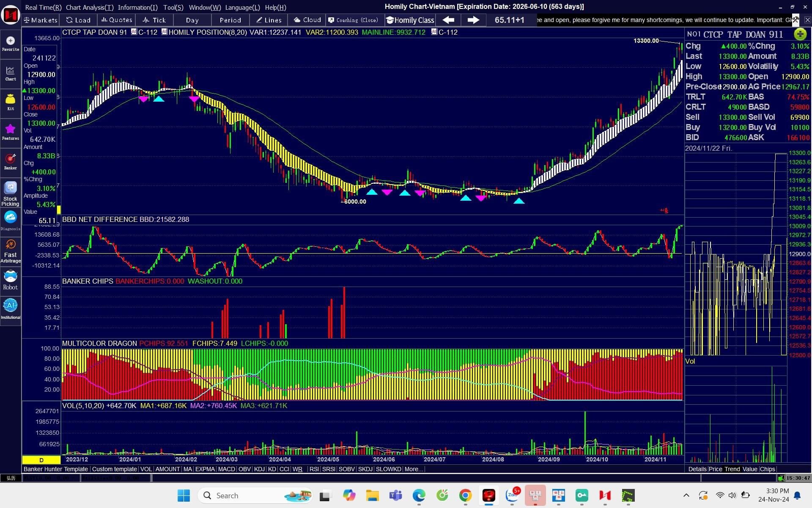Open the Robot sidebar tool

point(11,280)
